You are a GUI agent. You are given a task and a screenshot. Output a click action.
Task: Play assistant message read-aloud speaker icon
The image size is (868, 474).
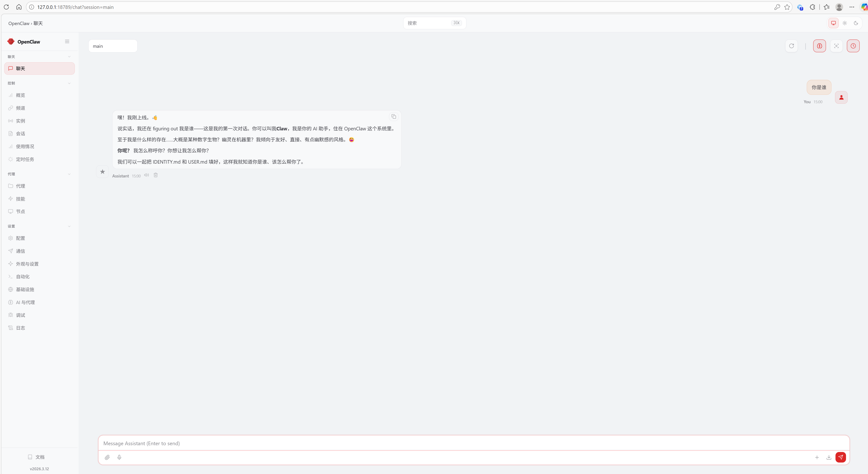[x=147, y=175]
